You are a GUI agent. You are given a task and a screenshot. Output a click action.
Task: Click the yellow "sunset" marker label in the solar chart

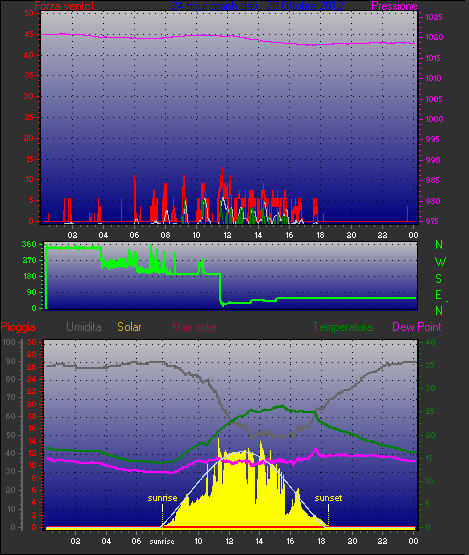(328, 498)
